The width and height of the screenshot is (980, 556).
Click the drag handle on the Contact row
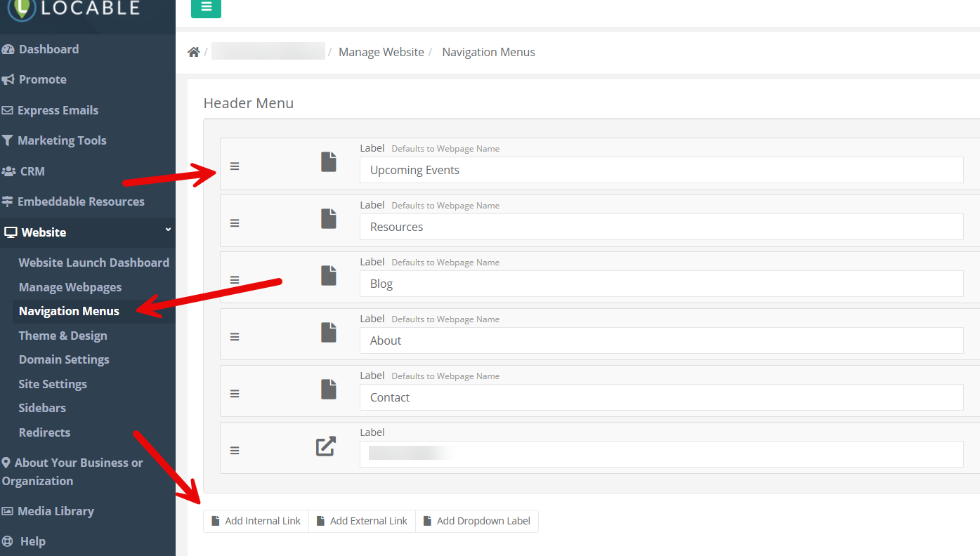pos(235,394)
